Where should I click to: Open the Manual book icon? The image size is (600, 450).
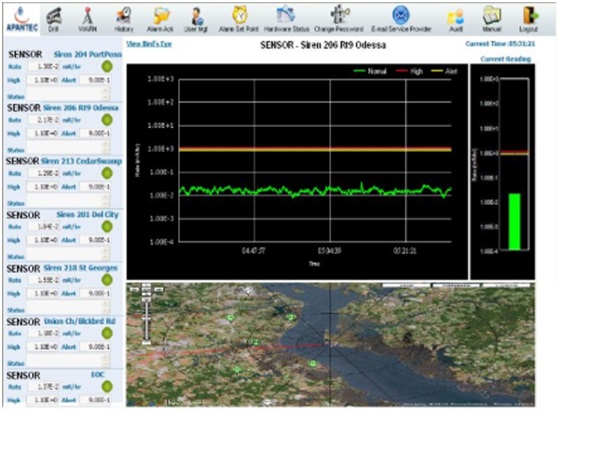click(x=492, y=16)
